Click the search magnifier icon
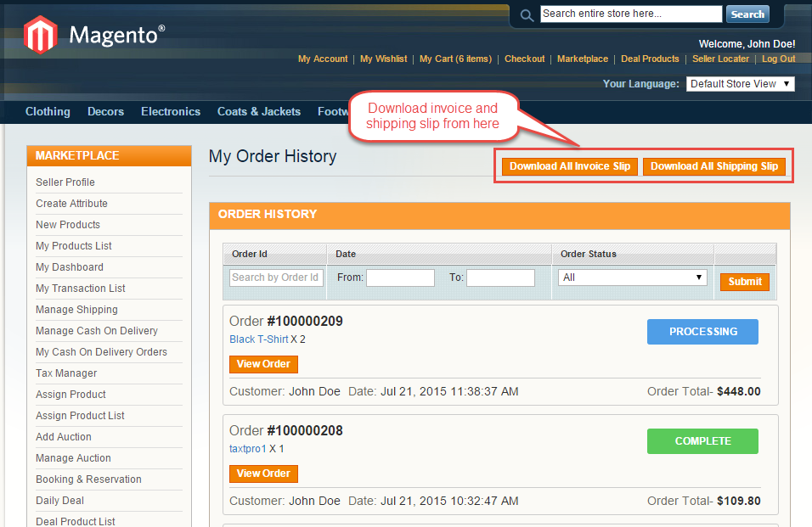 click(527, 15)
